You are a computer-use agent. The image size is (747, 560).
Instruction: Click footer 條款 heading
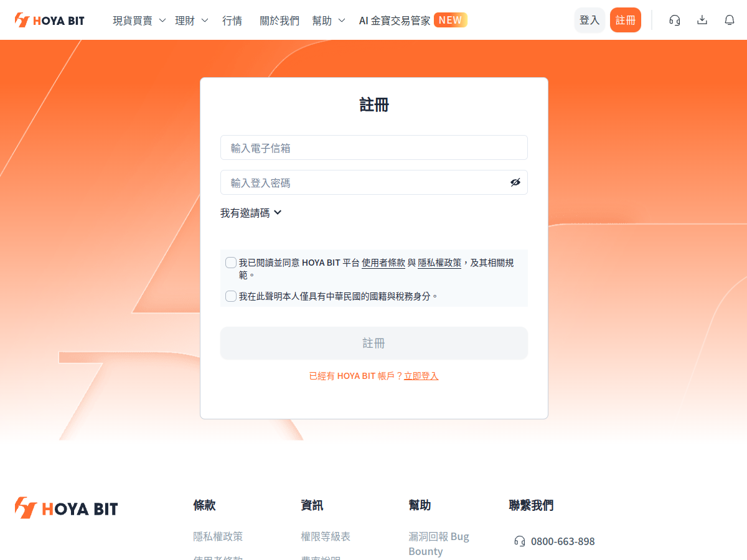tap(204, 505)
